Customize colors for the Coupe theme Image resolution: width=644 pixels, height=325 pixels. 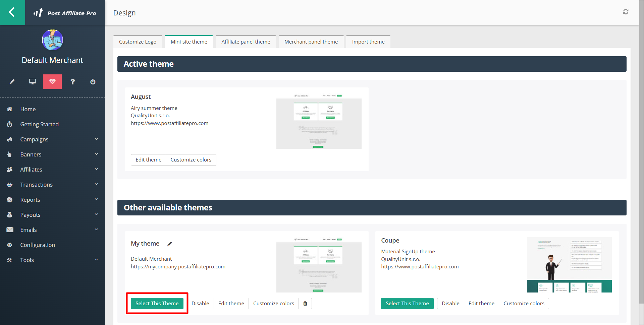point(524,304)
